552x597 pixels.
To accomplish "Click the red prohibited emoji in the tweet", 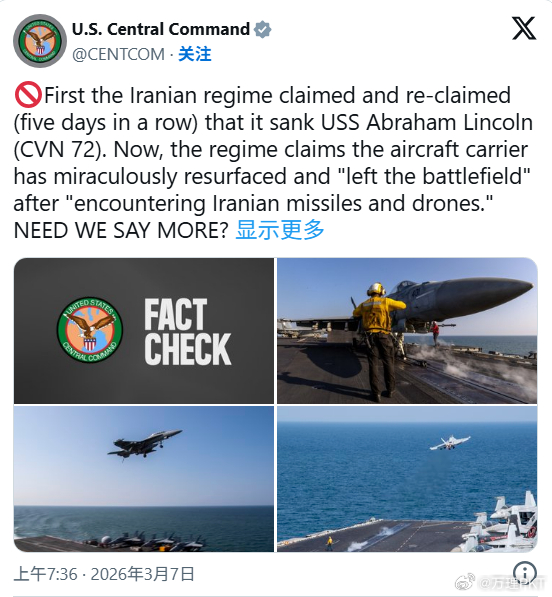I will [28, 94].
